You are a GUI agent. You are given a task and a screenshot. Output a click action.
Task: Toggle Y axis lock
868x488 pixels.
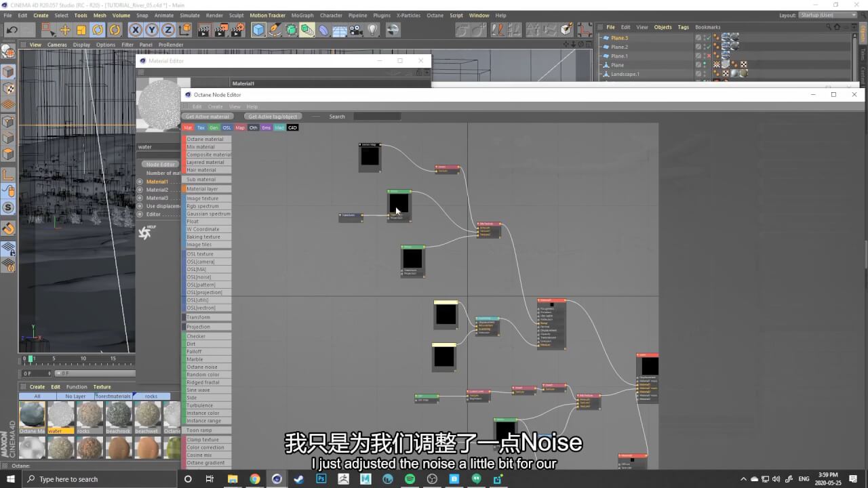tap(151, 30)
